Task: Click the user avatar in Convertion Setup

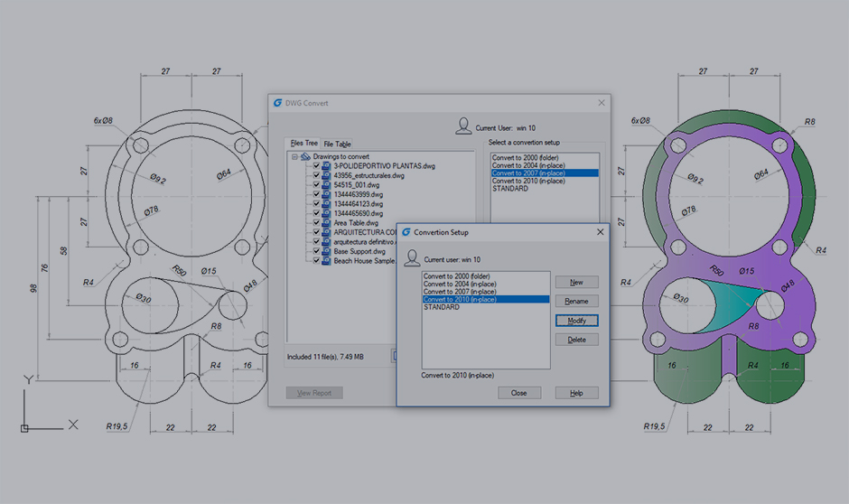Action: [x=412, y=257]
